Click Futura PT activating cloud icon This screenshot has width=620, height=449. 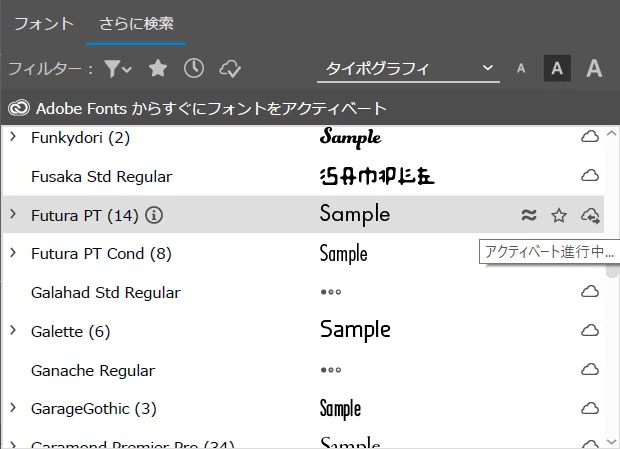click(590, 215)
